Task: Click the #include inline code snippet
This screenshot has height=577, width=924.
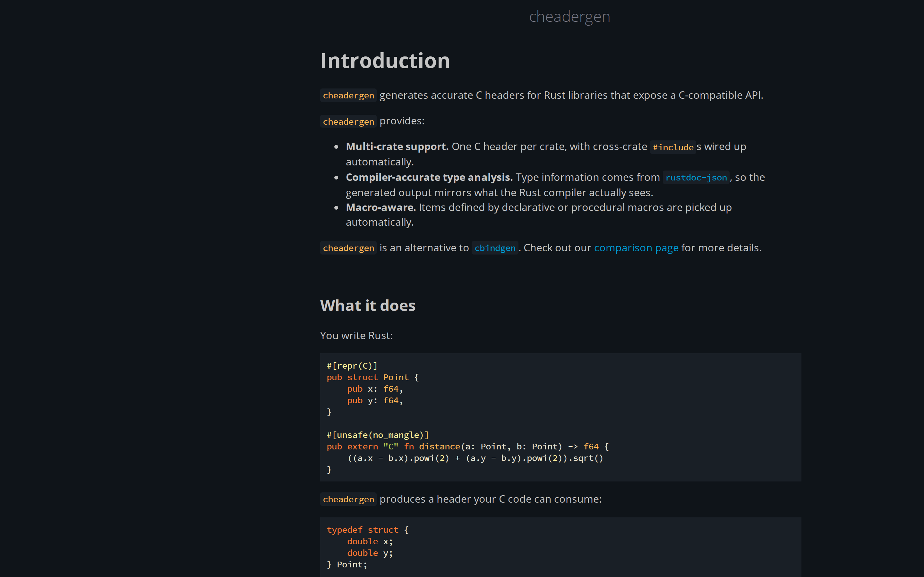Action: (x=673, y=147)
